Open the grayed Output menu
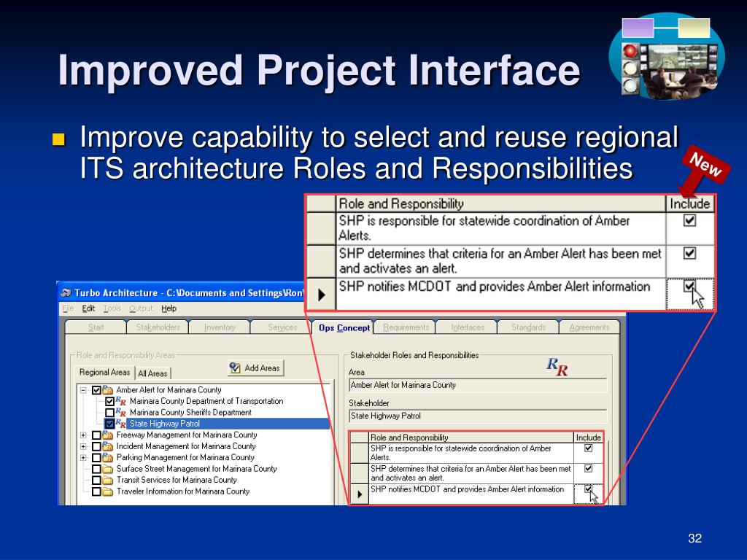The image size is (747, 560). [x=141, y=308]
